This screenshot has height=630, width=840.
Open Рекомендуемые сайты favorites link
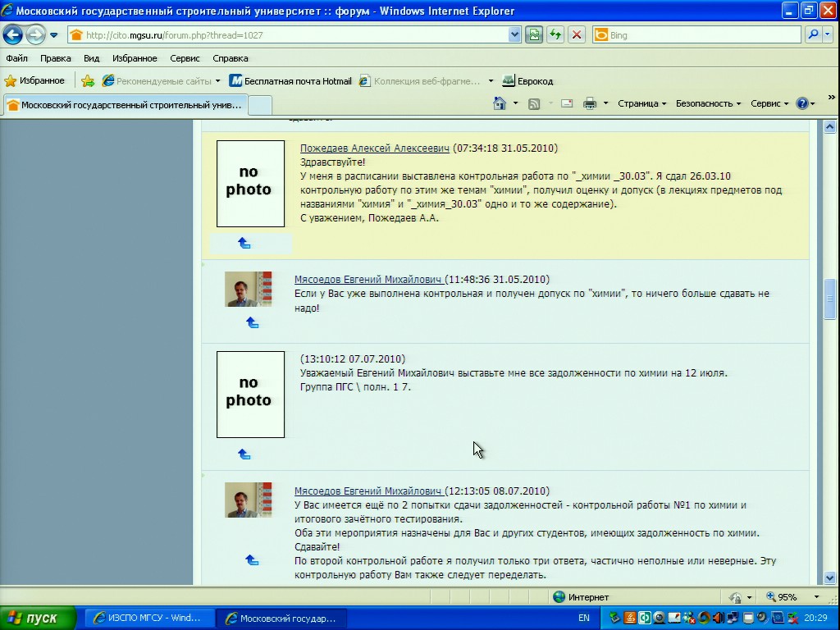point(157,81)
